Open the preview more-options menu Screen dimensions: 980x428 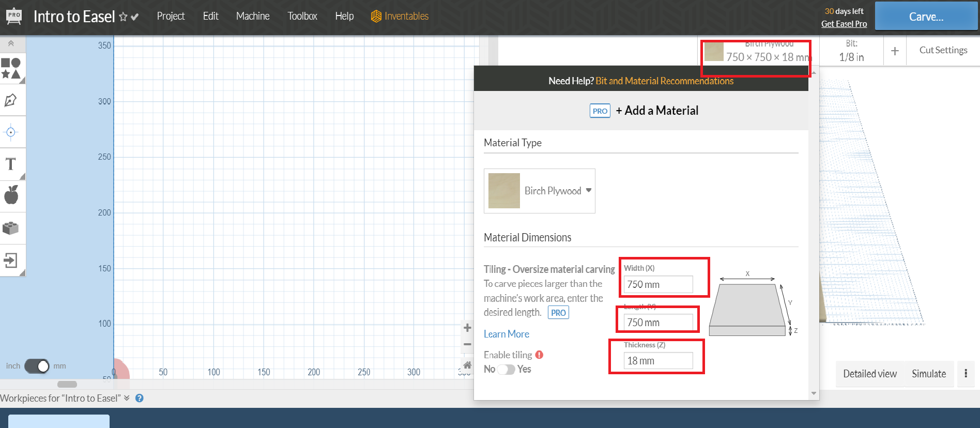(x=966, y=373)
